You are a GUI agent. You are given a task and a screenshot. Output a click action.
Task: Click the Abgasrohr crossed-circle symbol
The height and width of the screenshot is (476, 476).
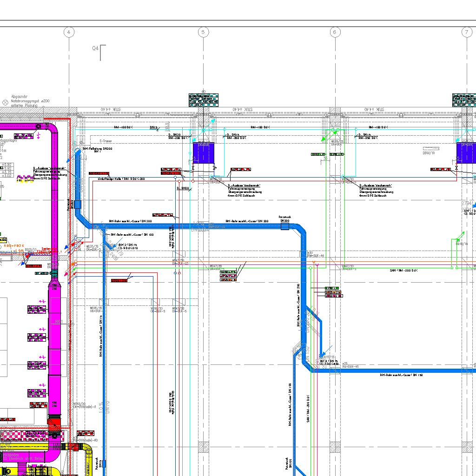pyautogui.click(x=6, y=101)
